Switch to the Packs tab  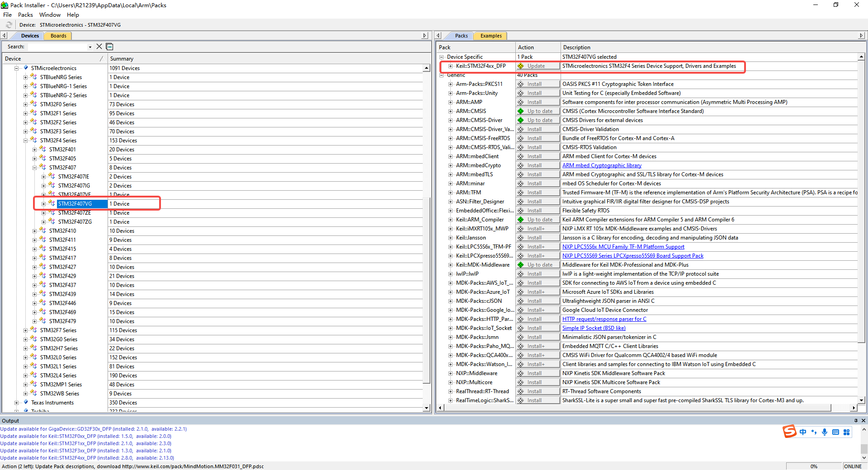pyautogui.click(x=461, y=36)
